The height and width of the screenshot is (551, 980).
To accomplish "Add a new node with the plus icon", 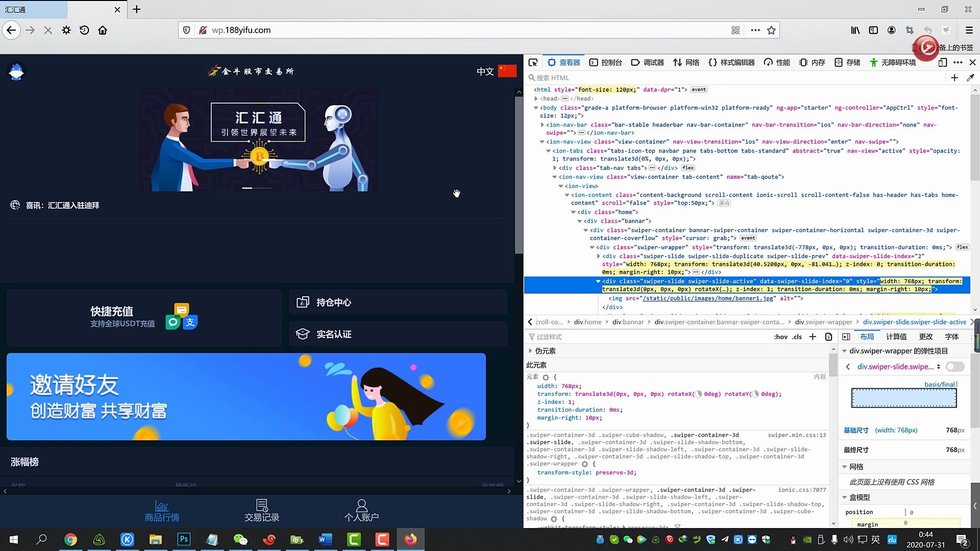I will (x=954, y=78).
